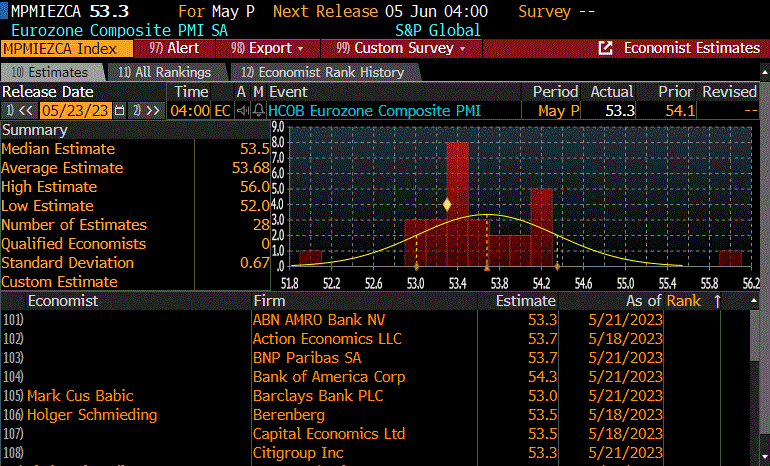Image resolution: width=770 pixels, height=466 pixels.
Task: Open Economist Estimates pop-out icon
Action: [605, 48]
